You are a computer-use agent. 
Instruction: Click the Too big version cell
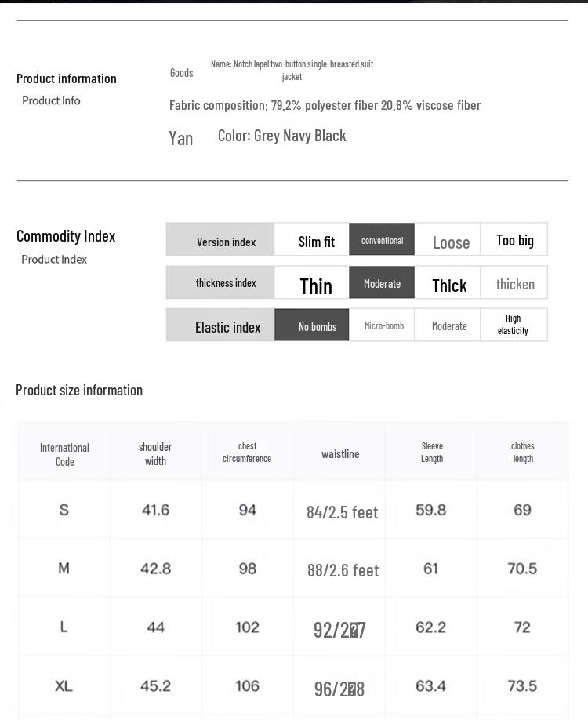pyautogui.click(x=514, y=239)
